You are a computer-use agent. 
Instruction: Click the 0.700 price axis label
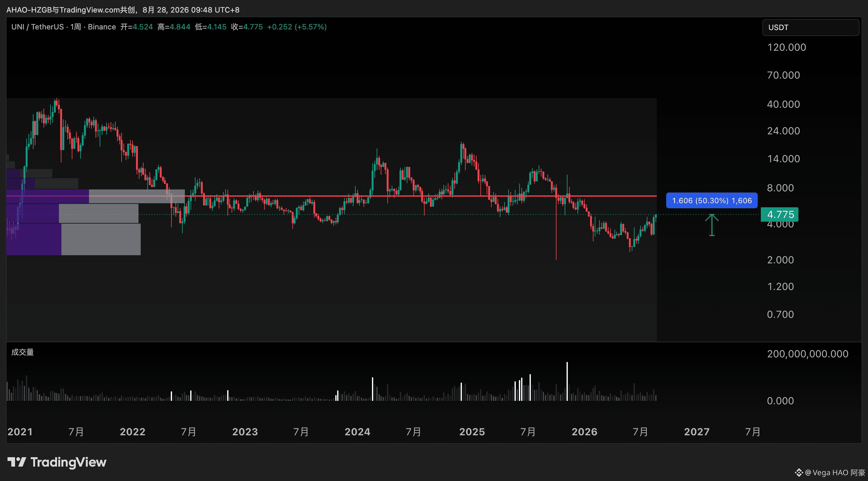click(x=780, y=314)
